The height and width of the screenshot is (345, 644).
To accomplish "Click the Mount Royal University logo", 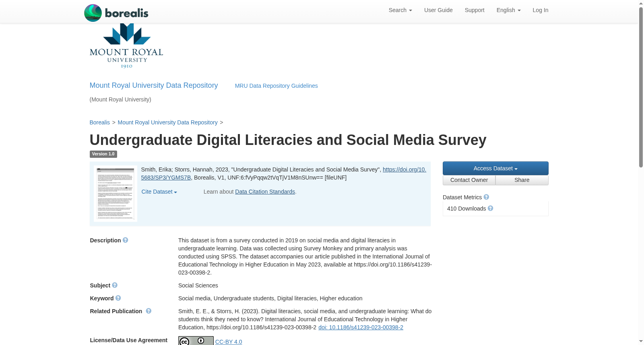I will pos(126,46).
